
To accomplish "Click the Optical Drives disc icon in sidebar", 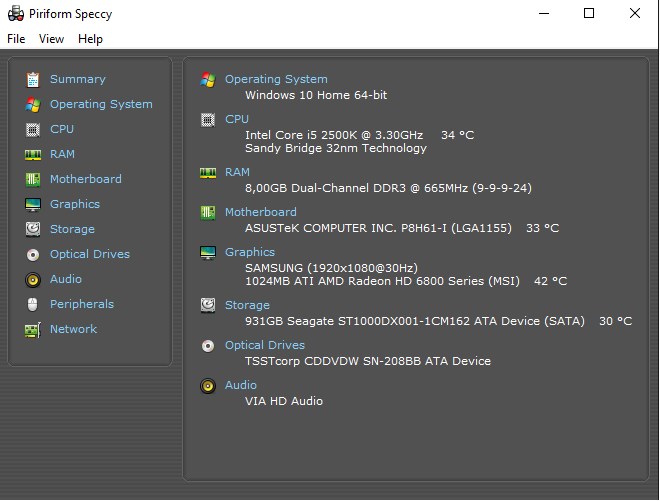I will pyautogui.click(x=33, y=255).
